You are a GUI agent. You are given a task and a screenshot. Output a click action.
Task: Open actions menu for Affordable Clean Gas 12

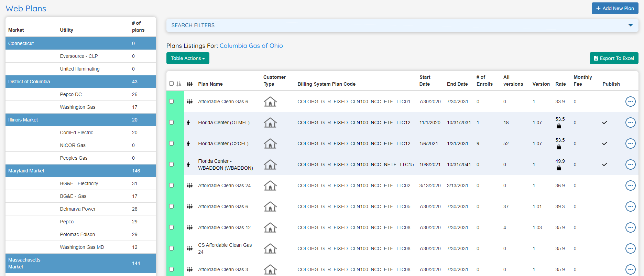tap(630, 227)
